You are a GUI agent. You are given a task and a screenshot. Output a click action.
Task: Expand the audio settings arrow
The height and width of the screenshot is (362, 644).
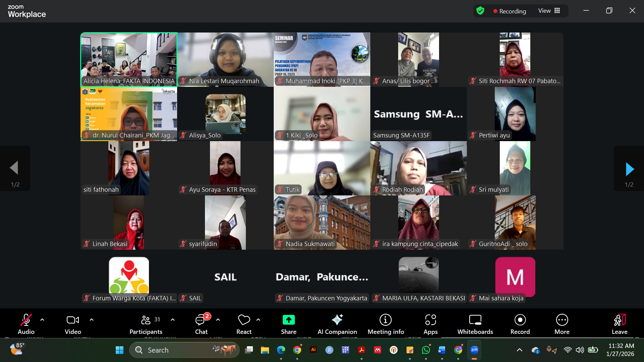click(x=42, y=320)
